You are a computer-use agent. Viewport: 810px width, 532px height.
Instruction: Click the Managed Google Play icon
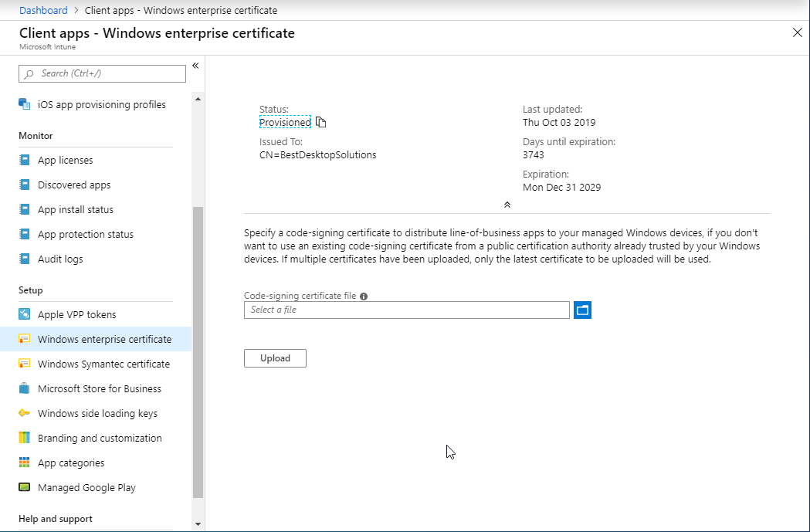click(x=25, y=487)
